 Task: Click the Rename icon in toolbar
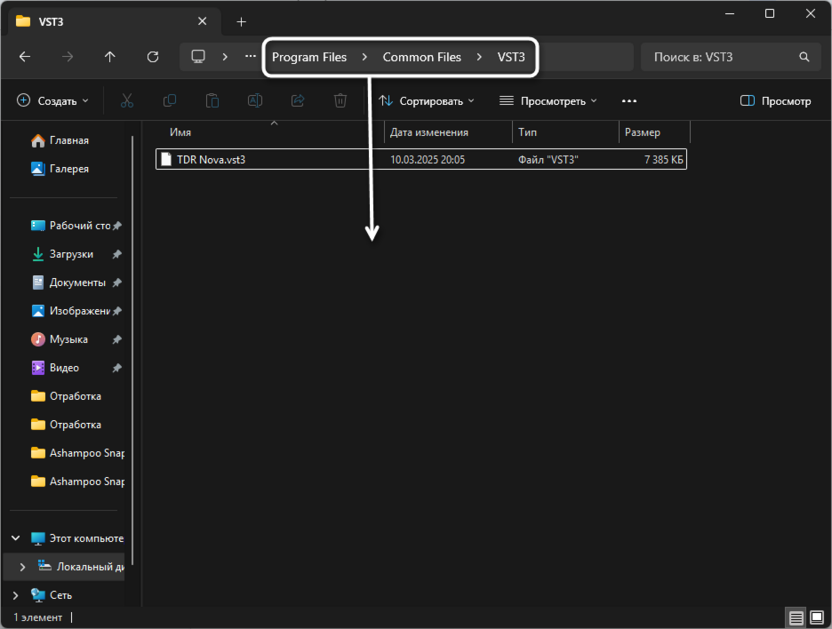click(x=255, y=101)
